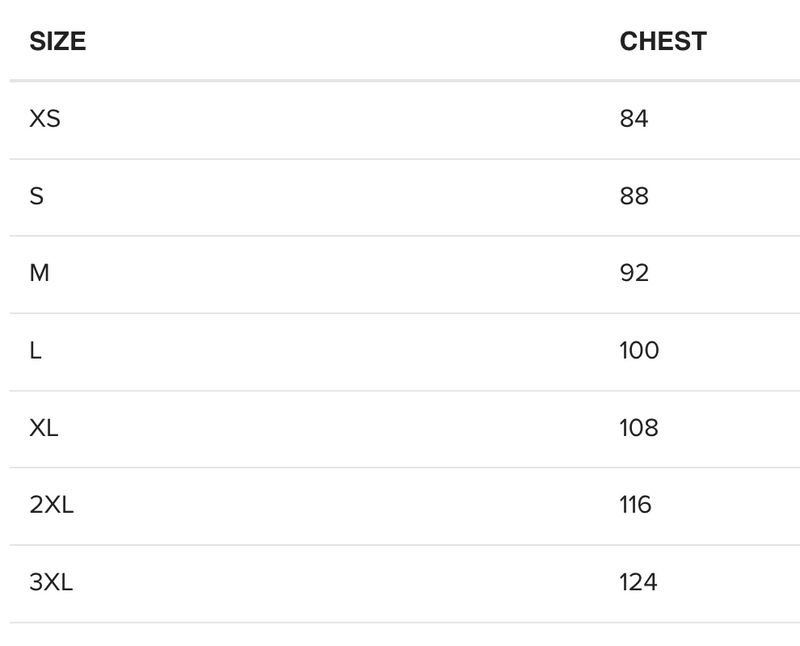This screenshot has height=646, width=800.
Task: Click chest value 124
Action: point(638,582)
